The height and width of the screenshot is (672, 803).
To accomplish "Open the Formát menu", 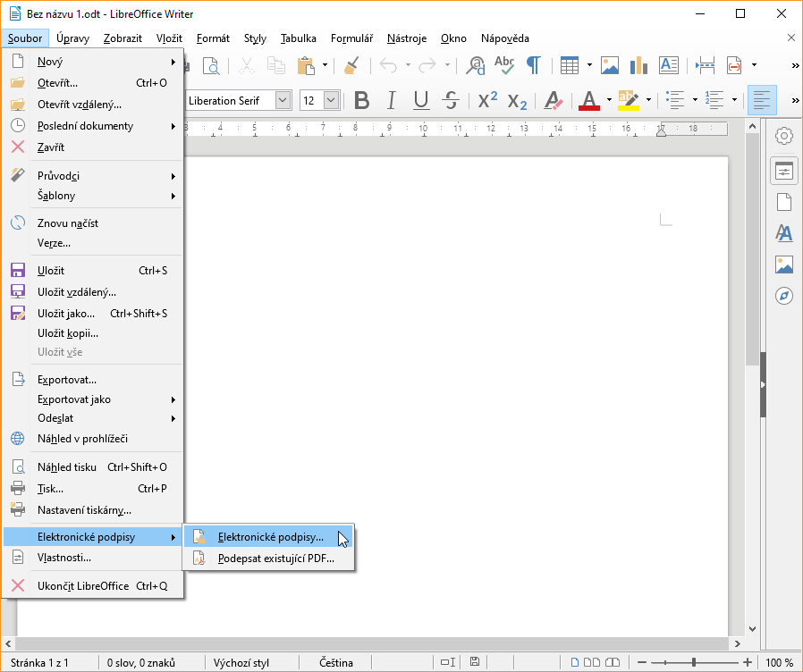I will [213, 38].
